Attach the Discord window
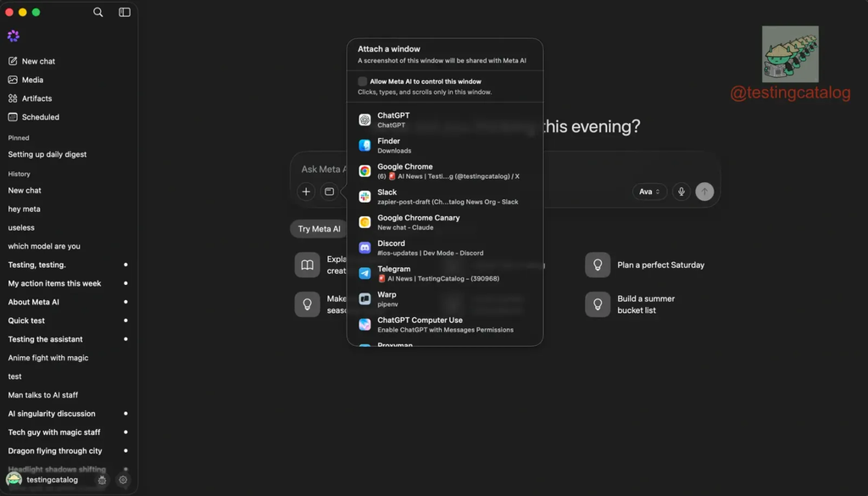The image size is (868, 496). click(444, 248)
